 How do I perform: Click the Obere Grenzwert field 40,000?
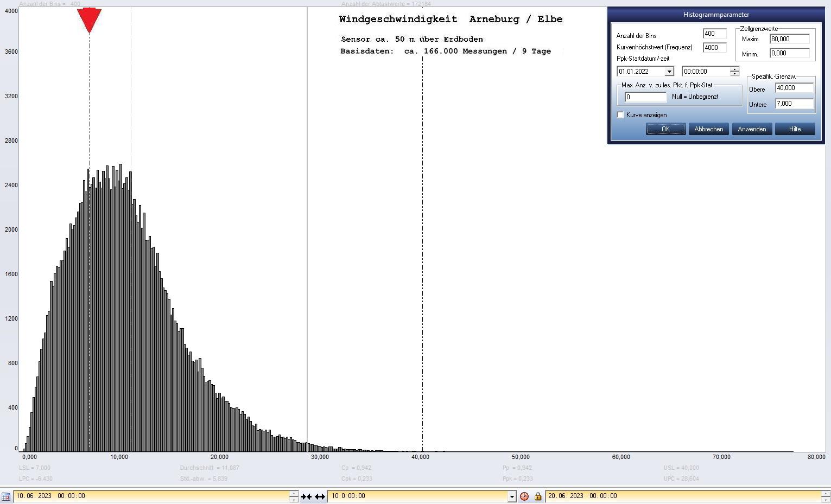point(795,88)
